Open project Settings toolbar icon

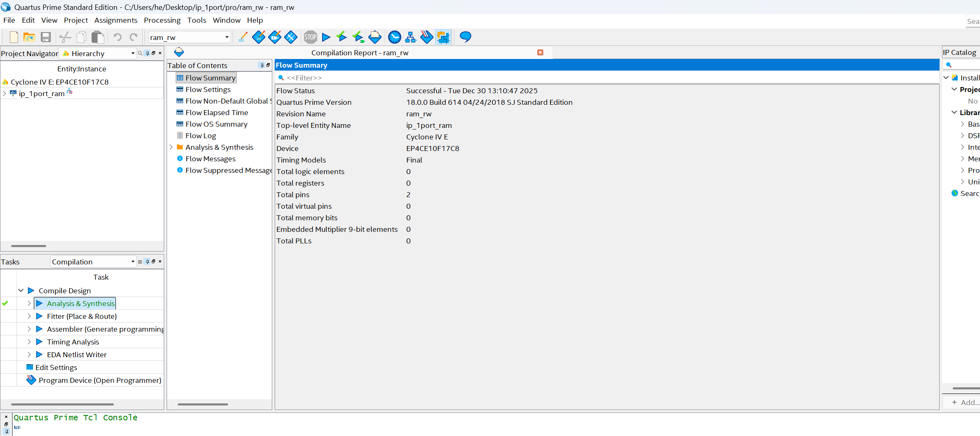(259, 37)
